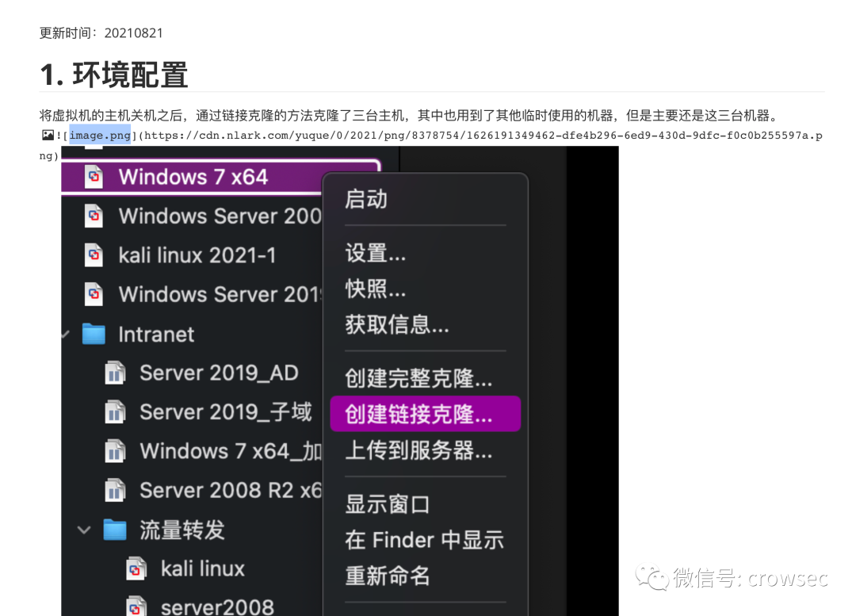Viewport: 856px width, 616px height.
Task: Click the 流量转发 folder icon
Action: point(115,530)
